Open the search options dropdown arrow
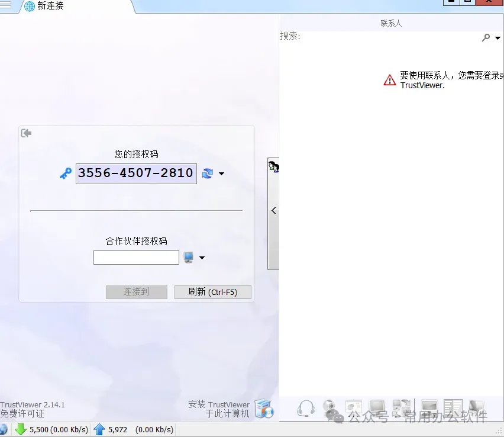 (x=497, y=38)
